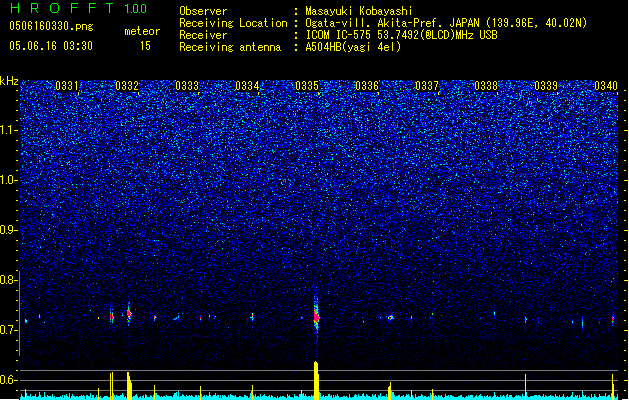Click the 0.7 kHz axis label
Screen dimensions: 629x400
[9, 330]
